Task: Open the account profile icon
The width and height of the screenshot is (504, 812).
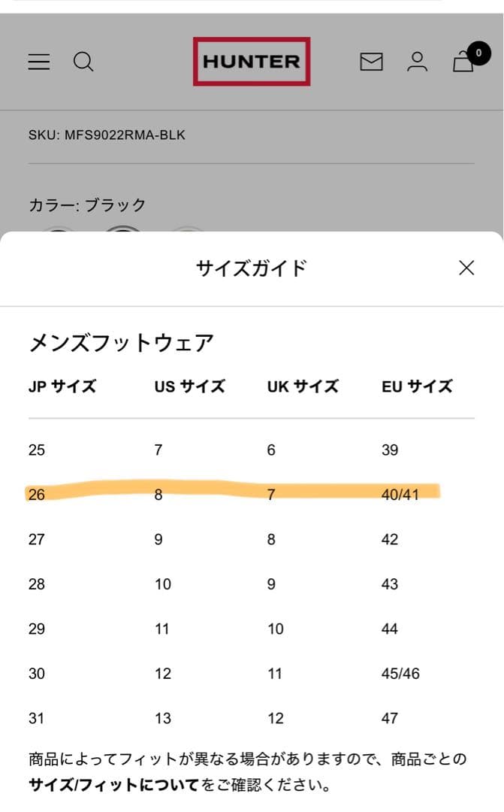Action: (417, 62)
